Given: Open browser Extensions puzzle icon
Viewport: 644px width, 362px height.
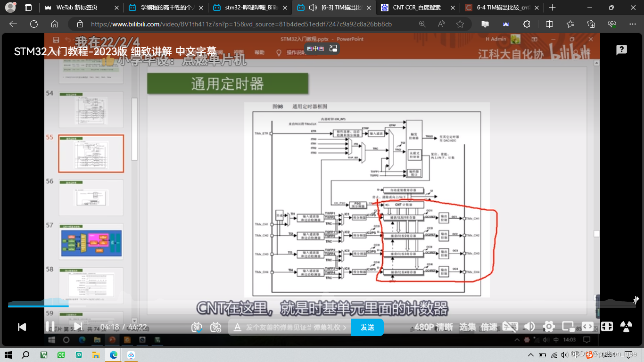Looking at the screenshot, I should pos(527,24).
